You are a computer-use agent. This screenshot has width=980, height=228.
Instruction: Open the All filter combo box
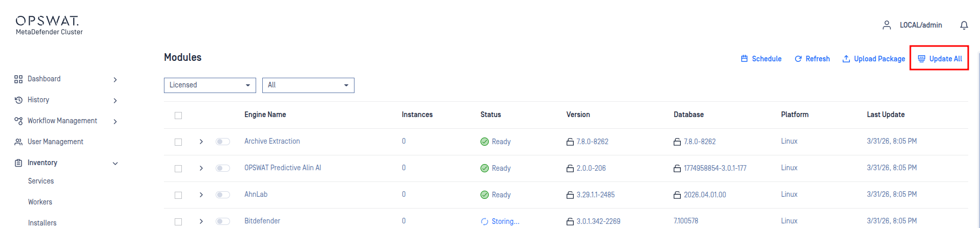(308, 85)
